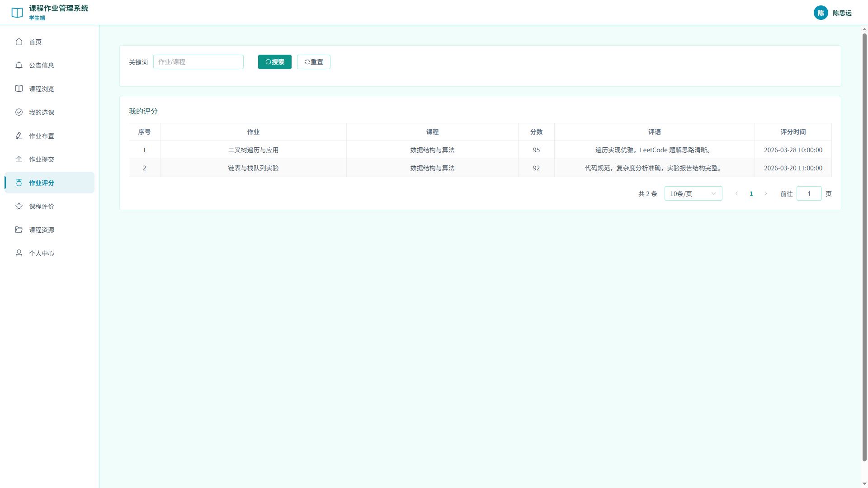Select page number 1 in pagination
This screenshot has width=868, height=488.
click(751, 193)
